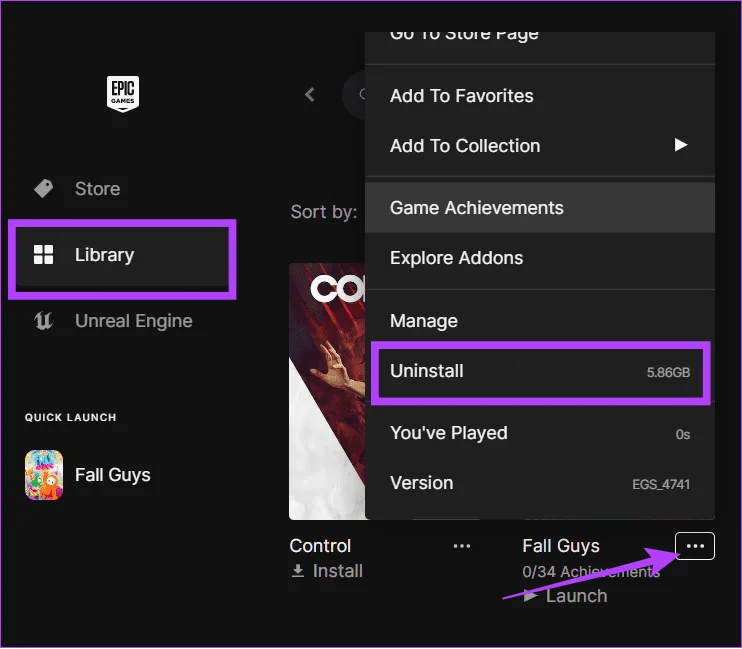Click the EGS_4741 version value
Image resolution: width=742 pixels, height=649 pixels.
[661, 485]
